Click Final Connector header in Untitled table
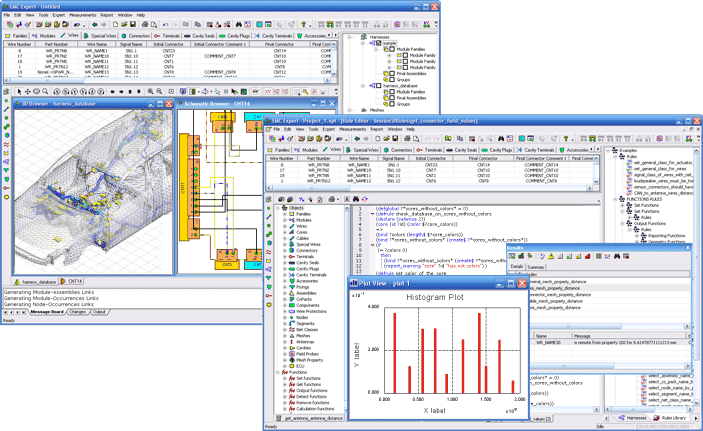The height and width of the screenshot is (431, 703). click(279, 44)
